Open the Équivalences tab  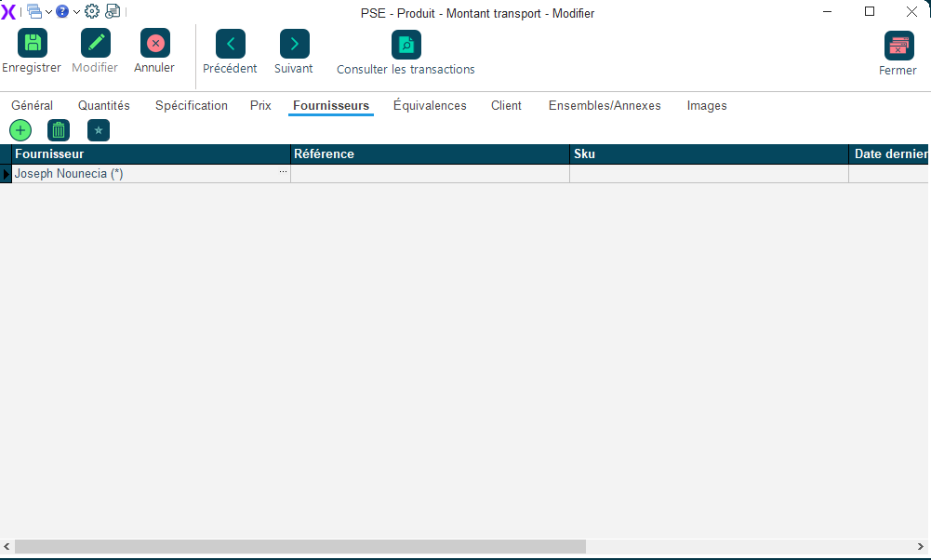[430, 106]
